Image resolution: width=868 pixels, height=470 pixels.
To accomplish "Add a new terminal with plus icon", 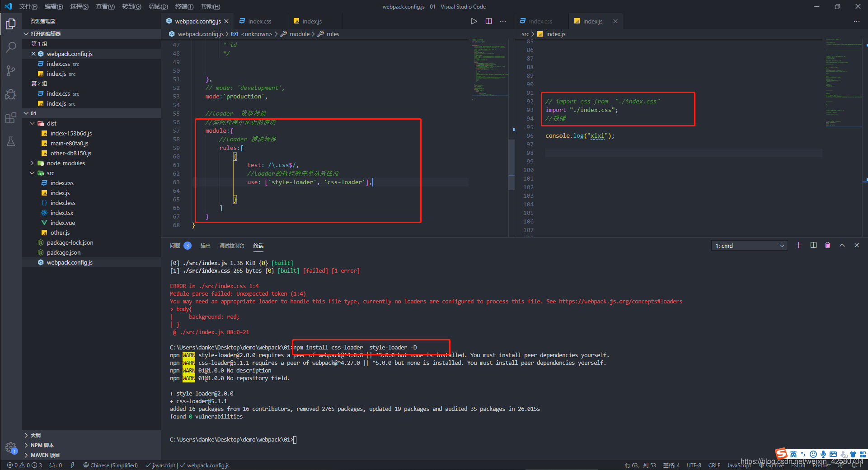I will (x=799, y=245).
